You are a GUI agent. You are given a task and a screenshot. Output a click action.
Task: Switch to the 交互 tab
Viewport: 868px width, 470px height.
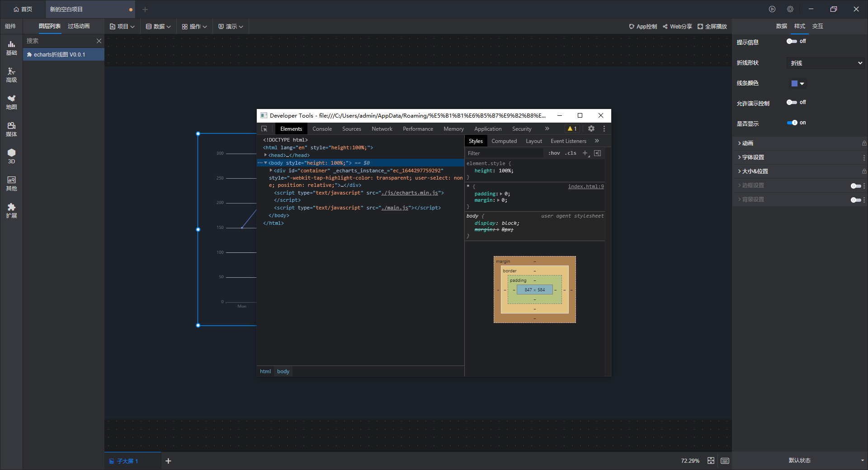pos(817,26)
